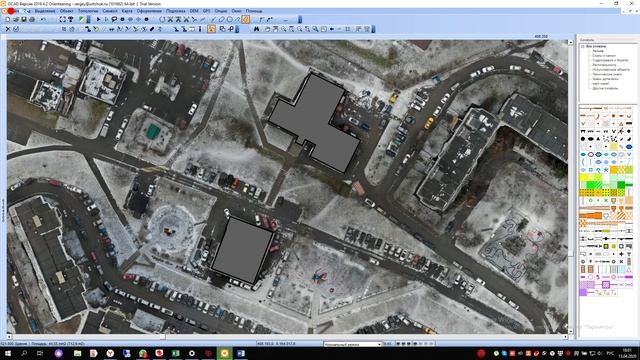
Task: Select Другие символы in symbol tree
Action: [x=605, y=88]
